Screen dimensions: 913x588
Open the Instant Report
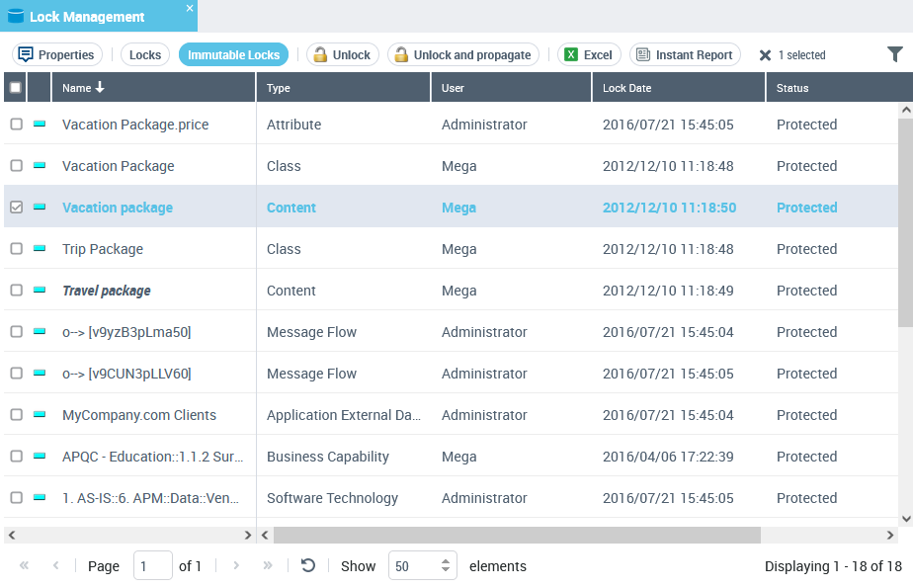point(685,55)
